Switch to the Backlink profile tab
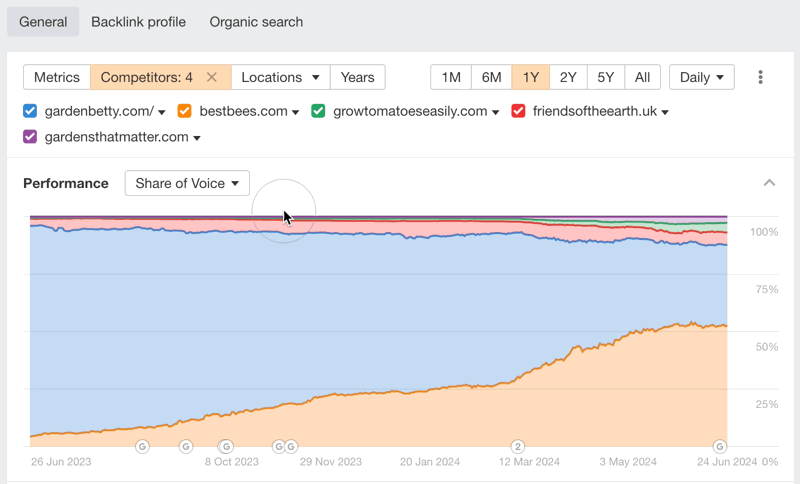 tap(138, 22)
